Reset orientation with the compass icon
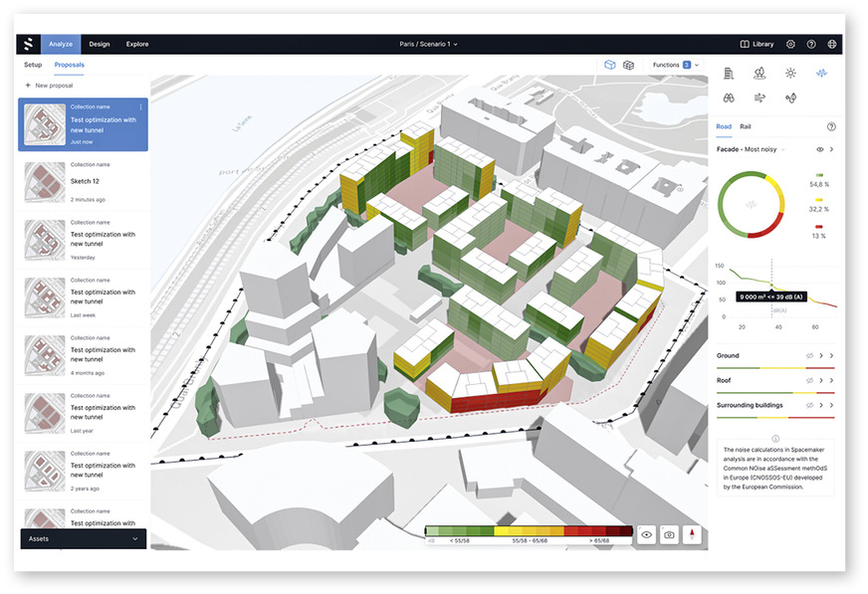Screen dimensions: 868x594 (692, 535)
